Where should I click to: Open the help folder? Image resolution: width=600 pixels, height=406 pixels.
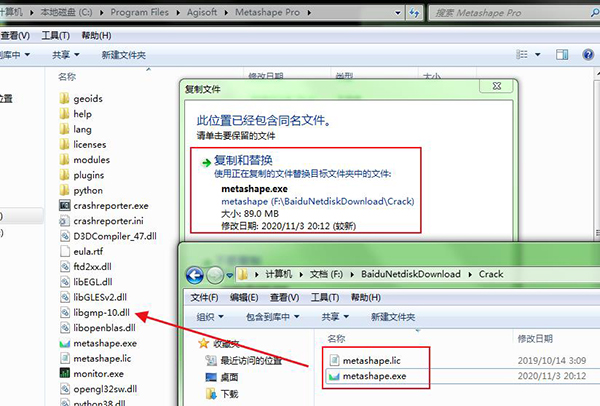click(x=76, y=114)
